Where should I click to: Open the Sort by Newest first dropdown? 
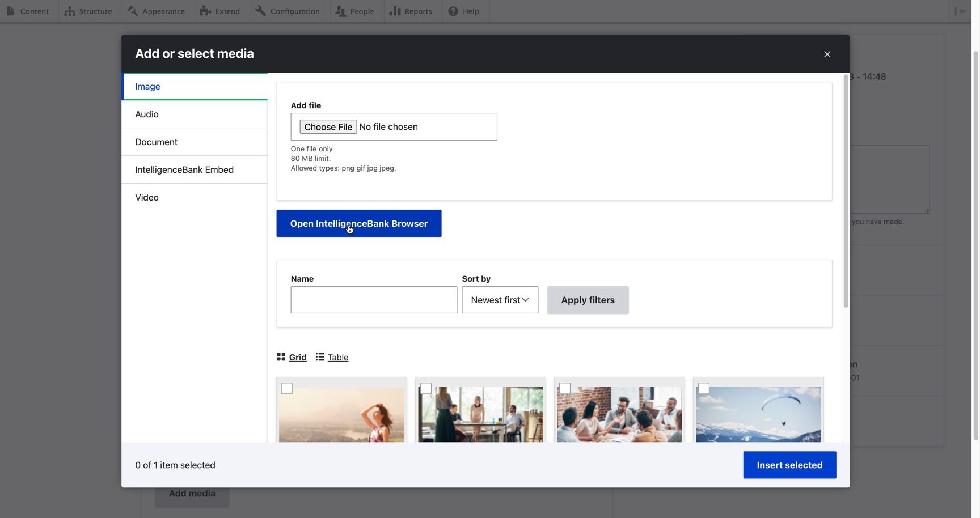pyautogui.click(x=500, y=300)
